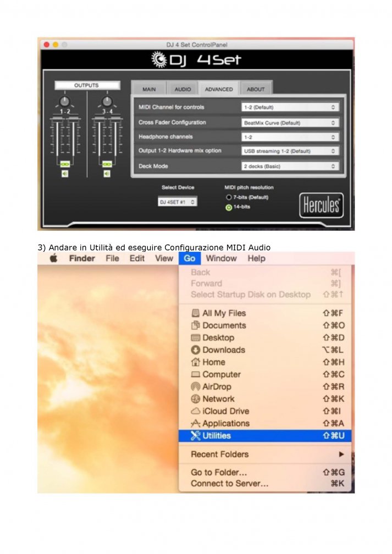
Task: Click the AirDrop icon
Action: tap(196, 386)
